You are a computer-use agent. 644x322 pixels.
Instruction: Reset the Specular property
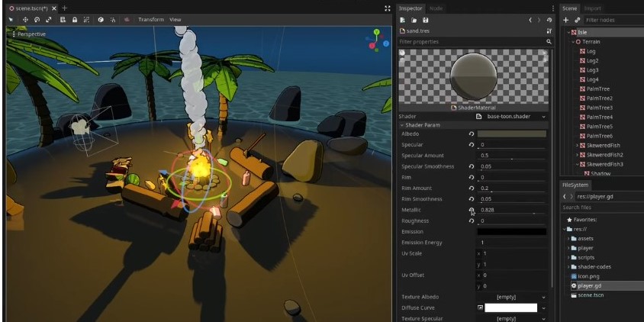pyautogui.click(x=472, y=145)
